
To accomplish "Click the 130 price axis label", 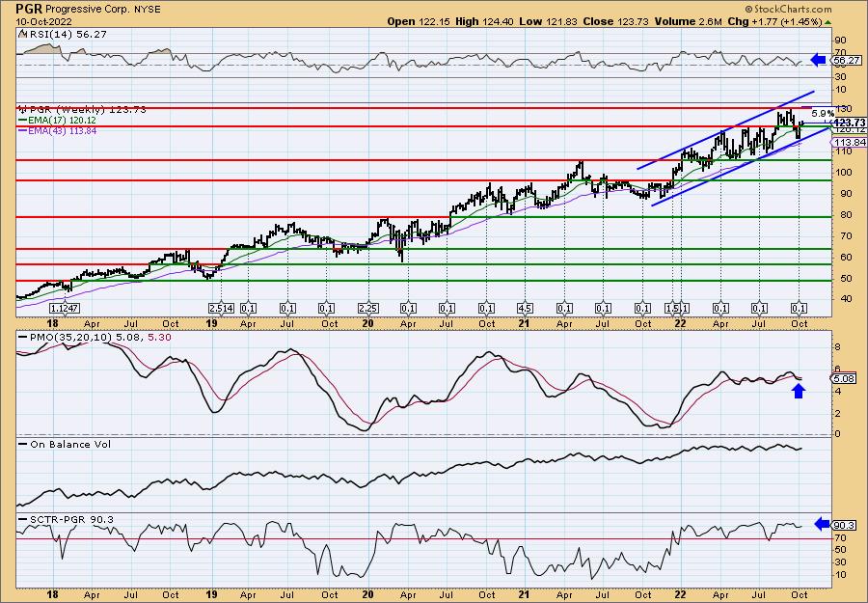I will tap(842, 108).
